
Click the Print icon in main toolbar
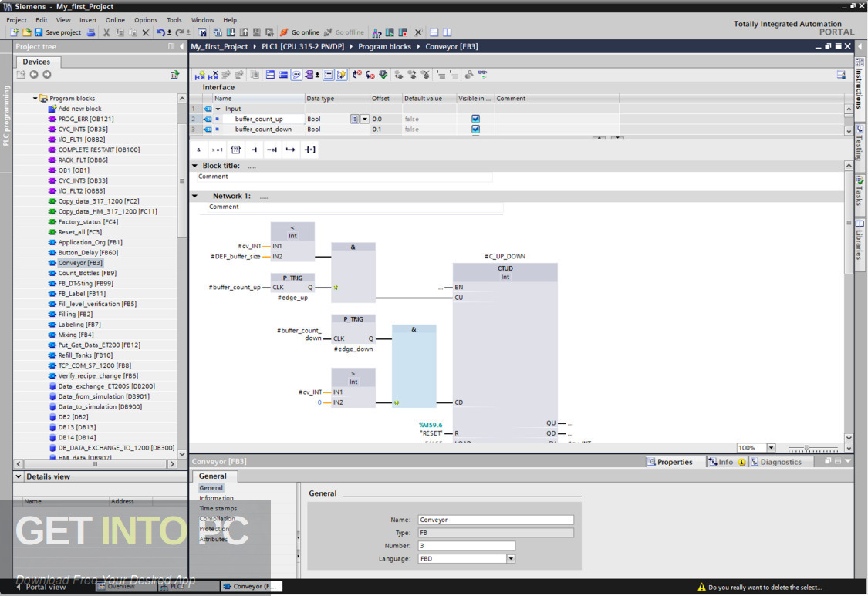point(91,32)
